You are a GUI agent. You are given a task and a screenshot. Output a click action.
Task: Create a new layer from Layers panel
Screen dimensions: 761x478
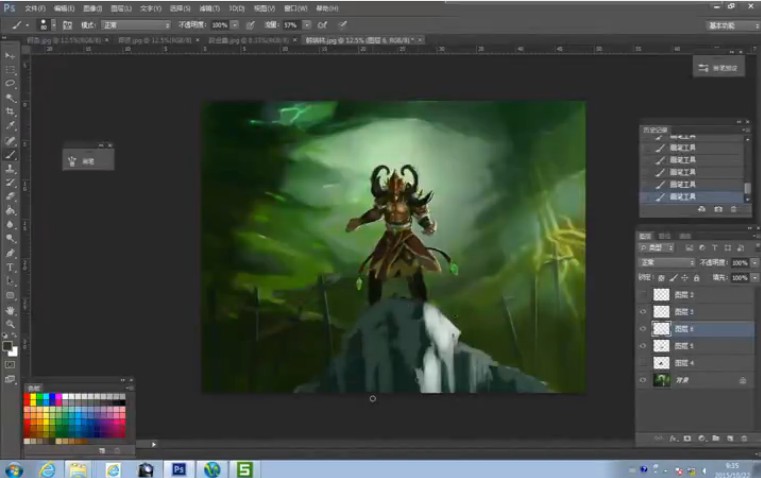coord(730,439)
